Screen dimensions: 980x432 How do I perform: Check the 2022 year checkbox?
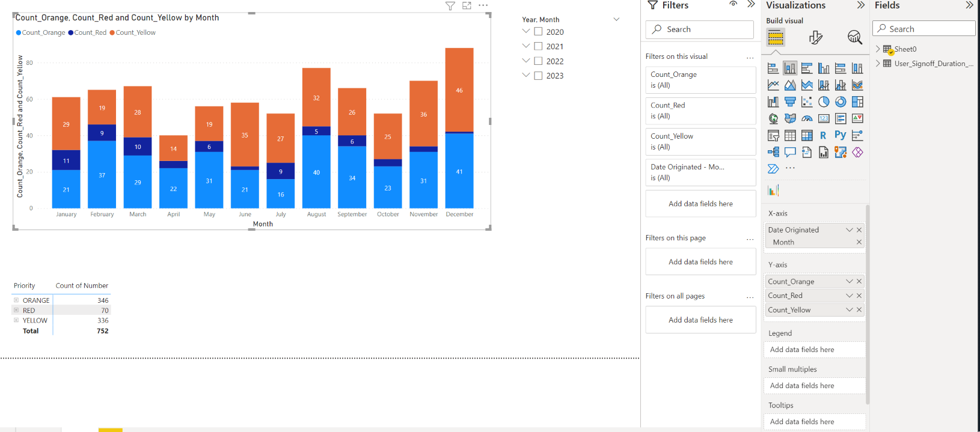(x=538, y=61)
